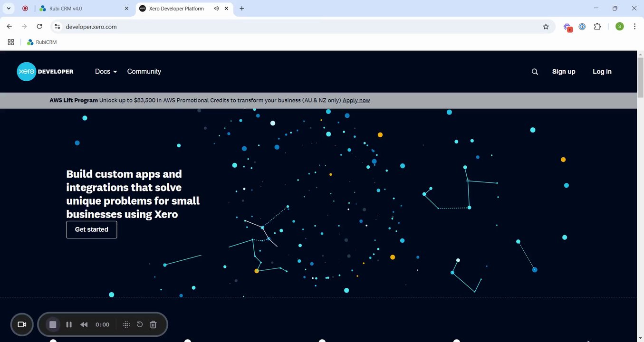Click the page vertical scrollbar thumb
Viewport: 644px width, 342px height.
[x=640, y=77]
